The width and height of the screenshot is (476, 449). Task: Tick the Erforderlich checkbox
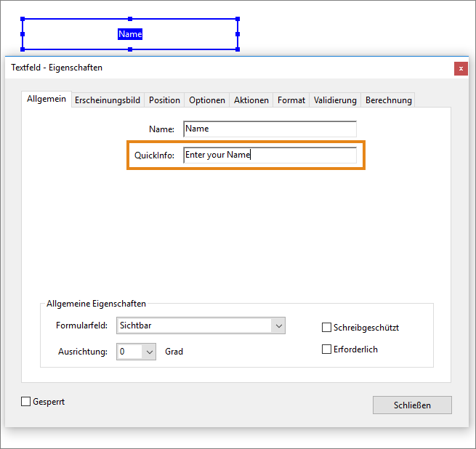click(x=327, y=349)
